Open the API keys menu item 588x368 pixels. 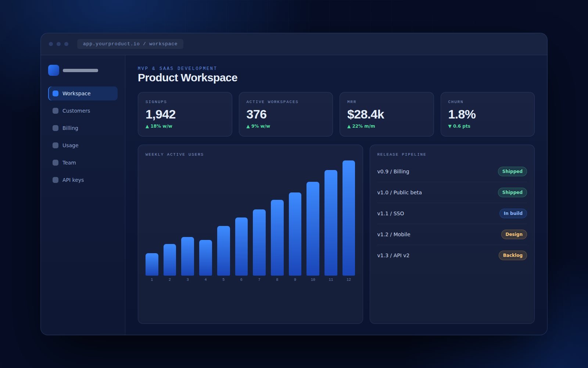[83, 180]
